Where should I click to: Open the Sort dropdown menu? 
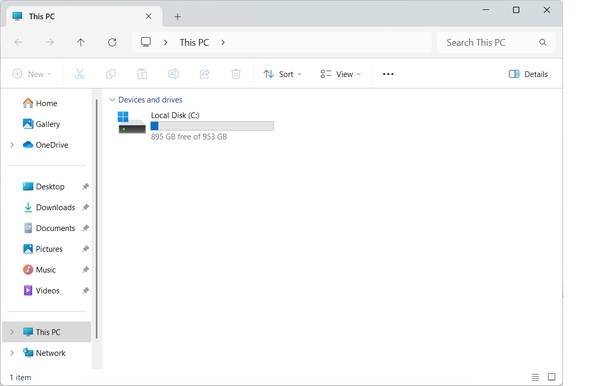tap(282, 74)
